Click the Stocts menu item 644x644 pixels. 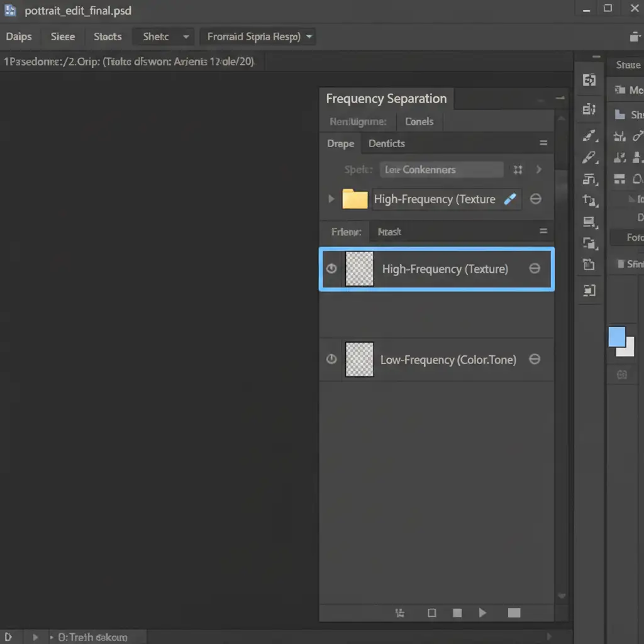[108, 36]
